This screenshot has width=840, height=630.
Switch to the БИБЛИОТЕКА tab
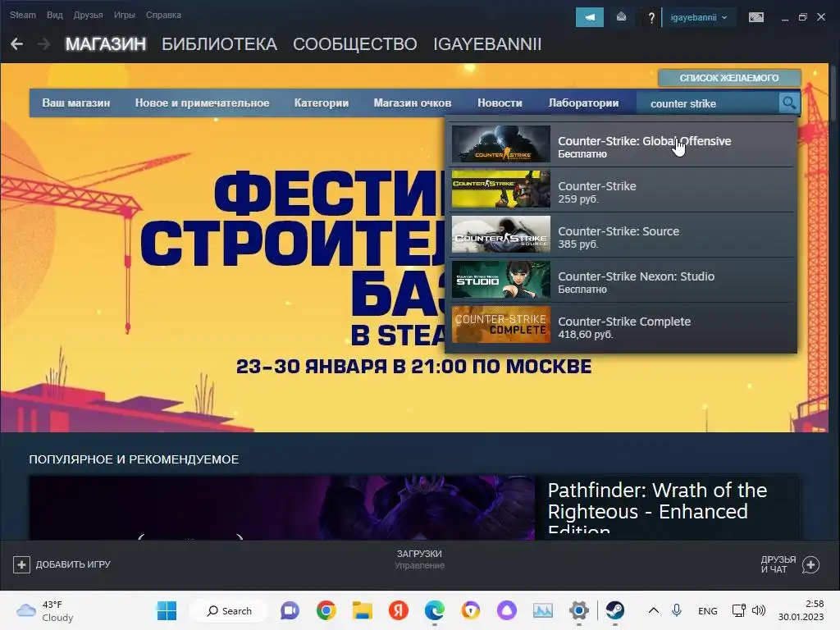[220, 44]
